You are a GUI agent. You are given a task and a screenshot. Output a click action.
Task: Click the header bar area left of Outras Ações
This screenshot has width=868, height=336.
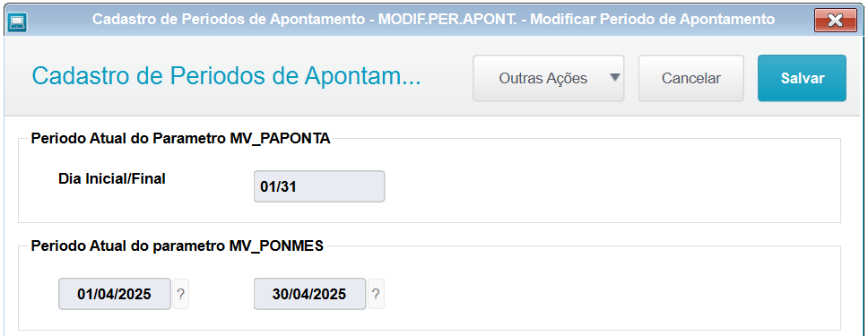446,77
